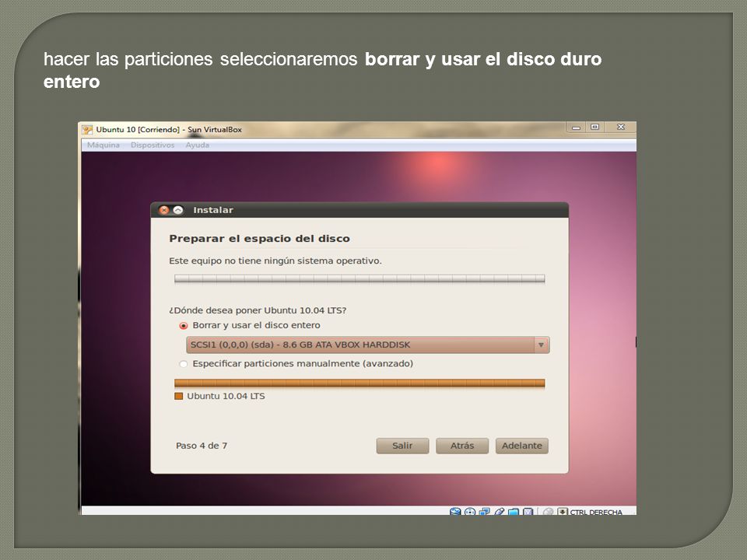This screenshot has width=747, height=560.
Task: Click the mouse capture indicator icon
Action: 549,512
